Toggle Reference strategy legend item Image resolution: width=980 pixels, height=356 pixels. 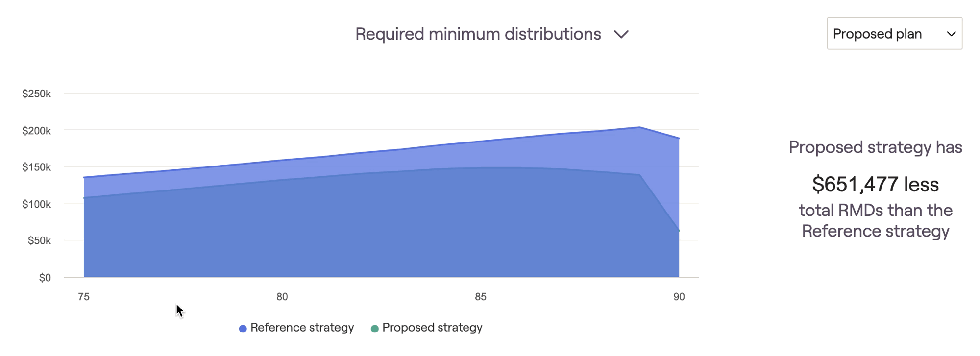[x=302, y=328]
